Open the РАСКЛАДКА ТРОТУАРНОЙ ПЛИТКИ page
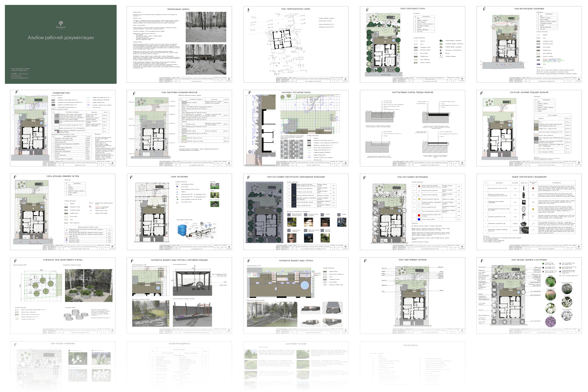588x392 pixels. [296, 128]
